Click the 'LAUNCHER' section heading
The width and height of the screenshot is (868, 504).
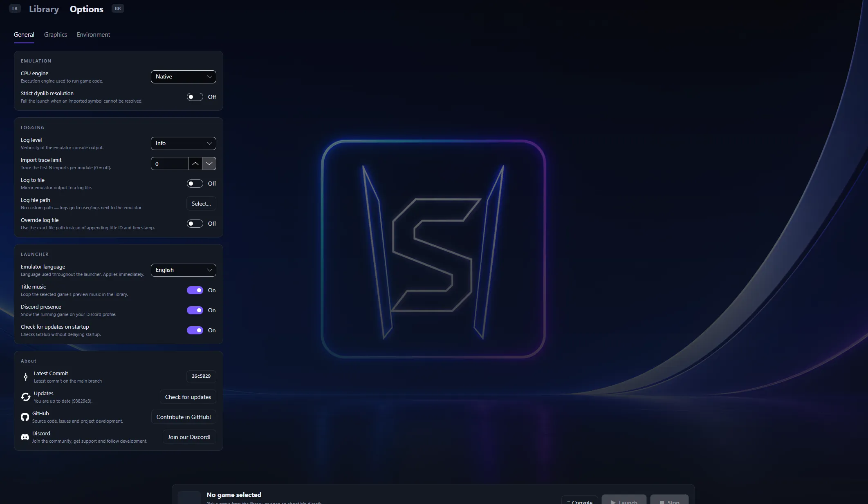[x=35, y=254]
